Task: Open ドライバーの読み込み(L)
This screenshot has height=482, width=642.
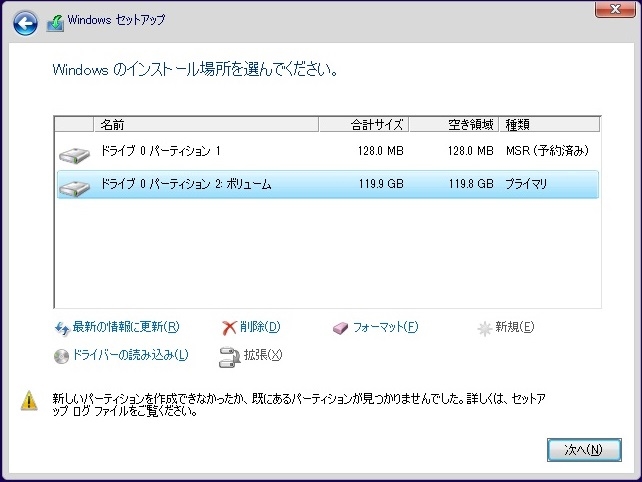Action: click(130, 355)
